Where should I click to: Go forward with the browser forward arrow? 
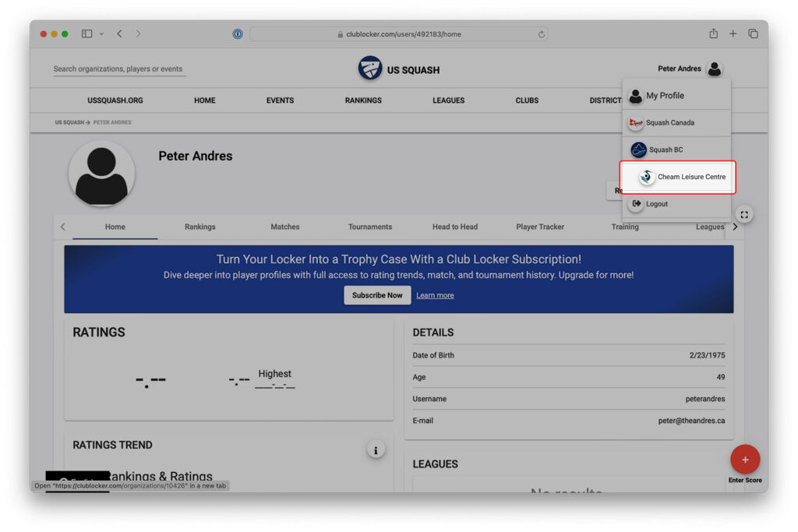(138, 34)
